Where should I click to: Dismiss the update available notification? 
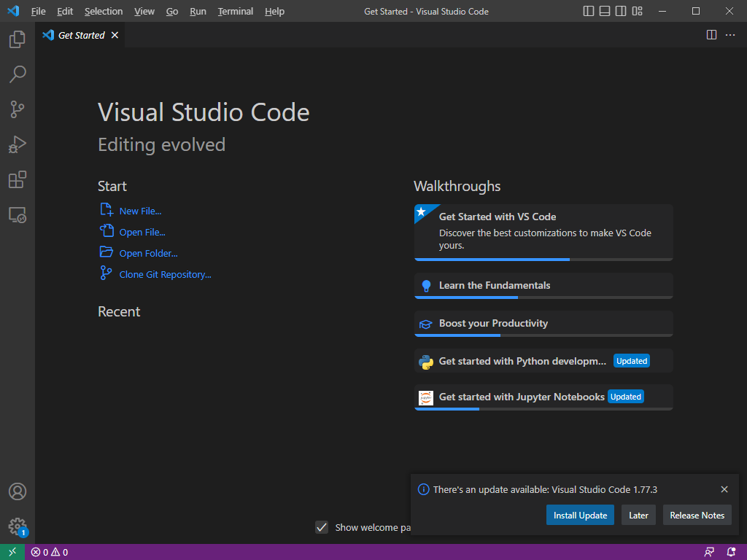click(x=724, y=489)
